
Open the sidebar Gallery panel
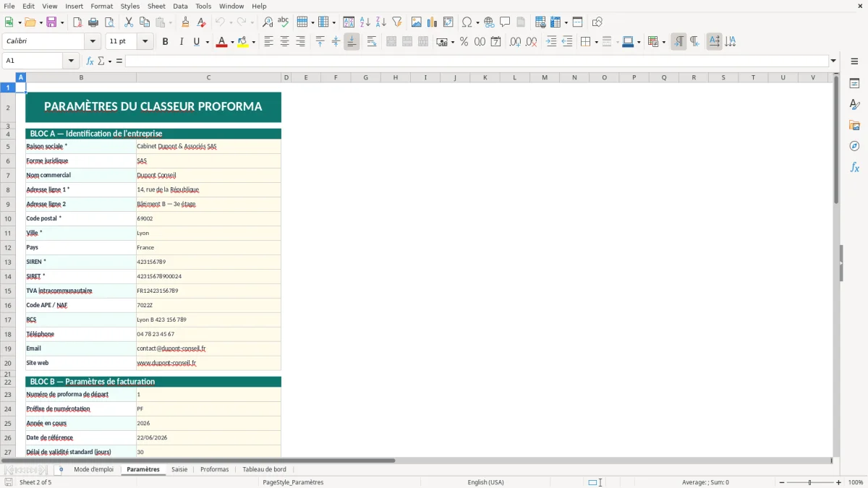click(x=854, y=125)
